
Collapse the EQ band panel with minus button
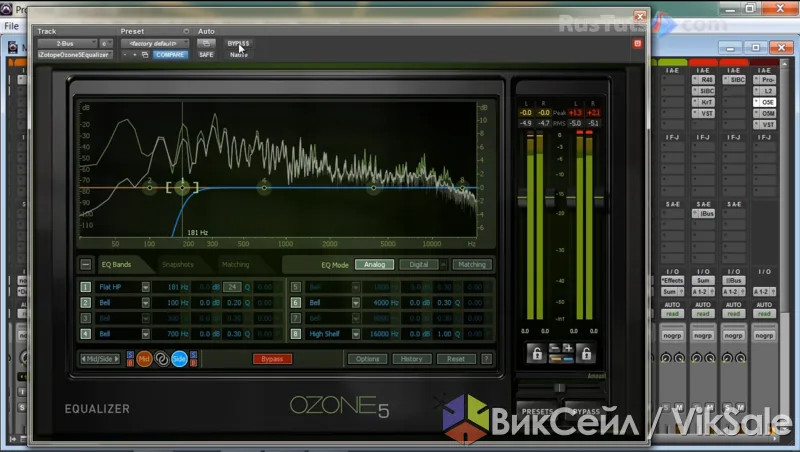tap(86, 264)
